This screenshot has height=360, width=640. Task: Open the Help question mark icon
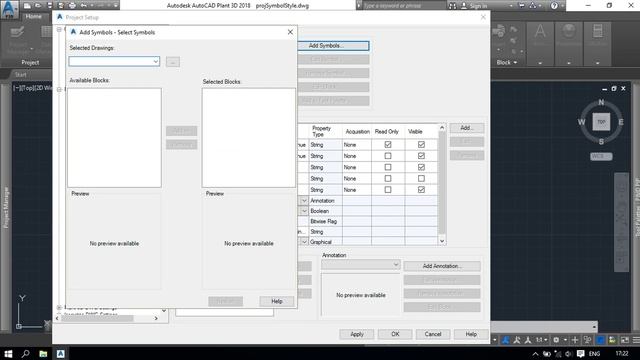[x=554, y=6]
